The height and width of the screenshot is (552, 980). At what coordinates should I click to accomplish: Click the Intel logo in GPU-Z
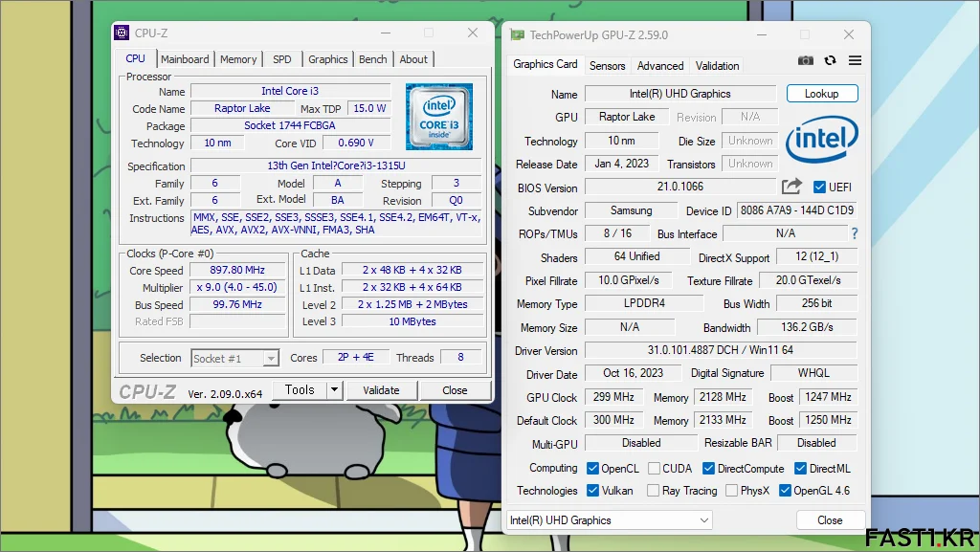821,139
